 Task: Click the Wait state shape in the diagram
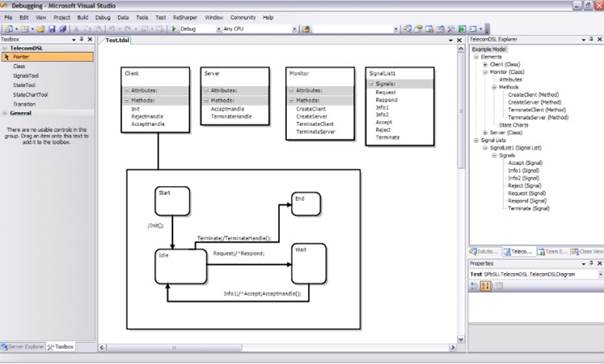tap(309, 263)
